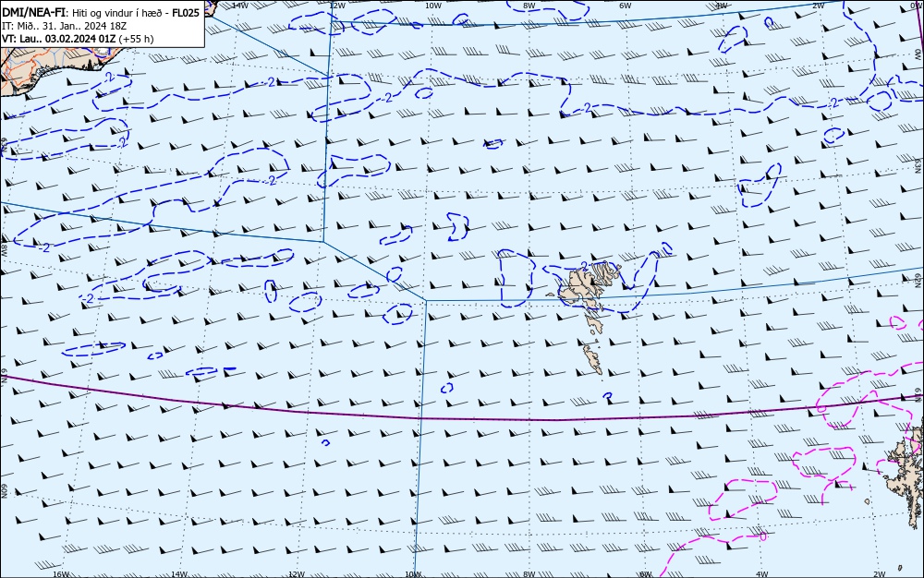The height and width of the screenshot is (578, 924).
Task: Click the southernmost Faroe island, Suðuroy
Action: coord(592,359)
